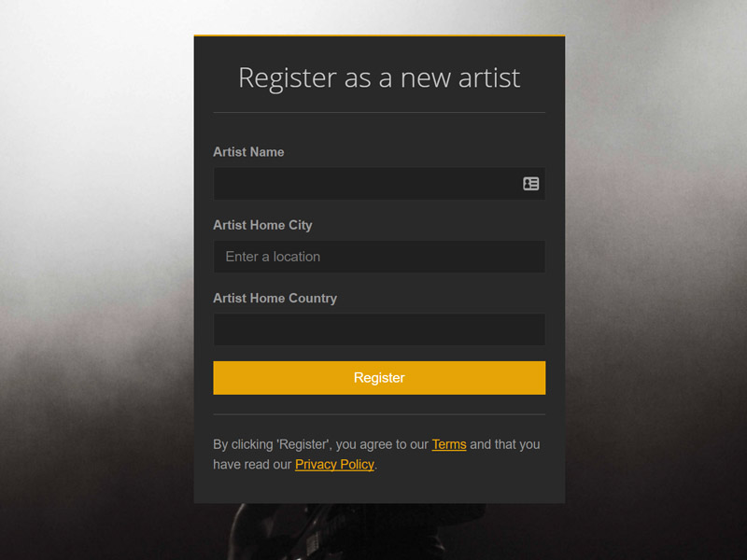This screenshot has height=560, width=747.
Task: Click the divider line under the heading
Action: click(x=379, y=112)
